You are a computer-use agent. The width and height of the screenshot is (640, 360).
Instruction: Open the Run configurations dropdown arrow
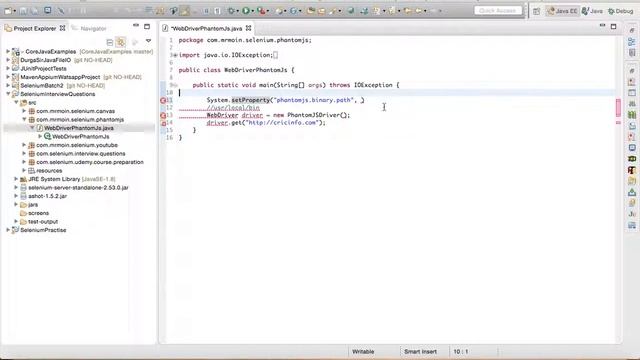[x=253, y=11]
